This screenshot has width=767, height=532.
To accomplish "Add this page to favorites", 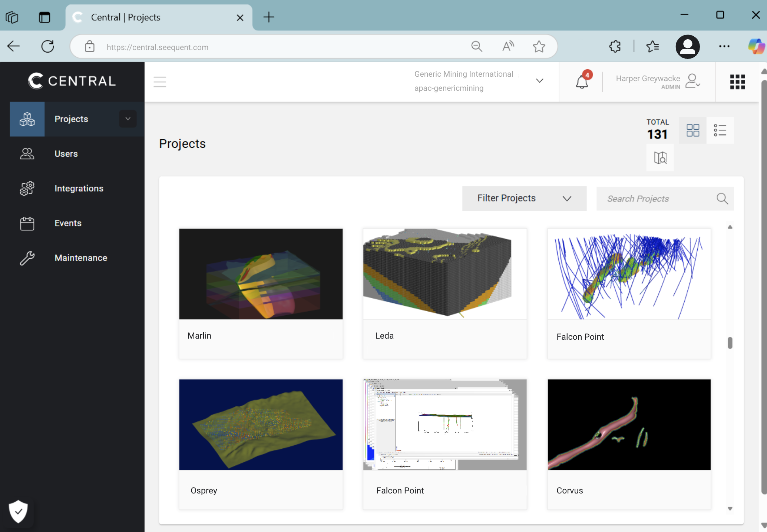I will coord(539,46).
